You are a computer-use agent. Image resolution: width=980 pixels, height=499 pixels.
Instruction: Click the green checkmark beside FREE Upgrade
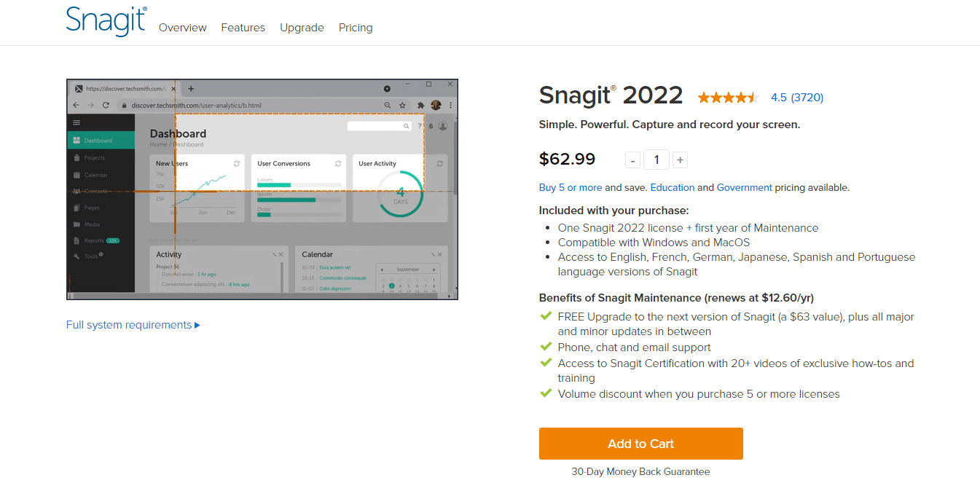546,316
